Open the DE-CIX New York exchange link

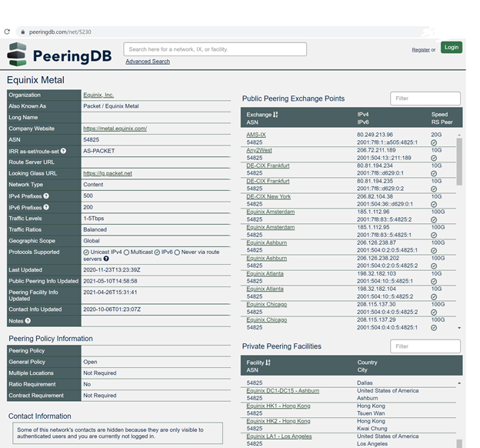268,196
